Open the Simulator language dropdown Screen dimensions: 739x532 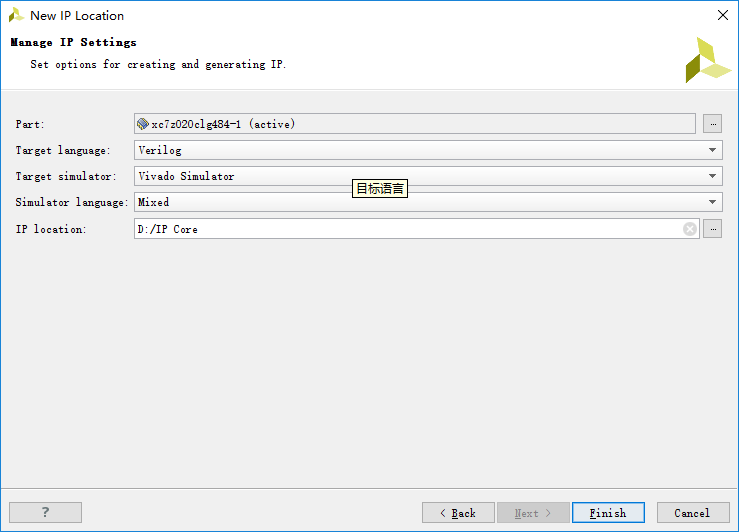[428, 202]
